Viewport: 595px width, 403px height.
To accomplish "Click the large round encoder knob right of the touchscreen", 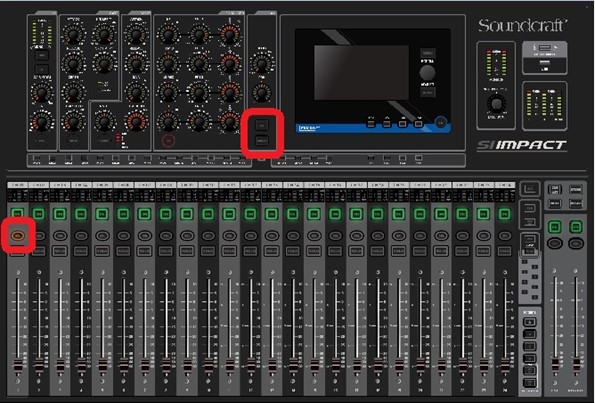I will tap(428, 72).
